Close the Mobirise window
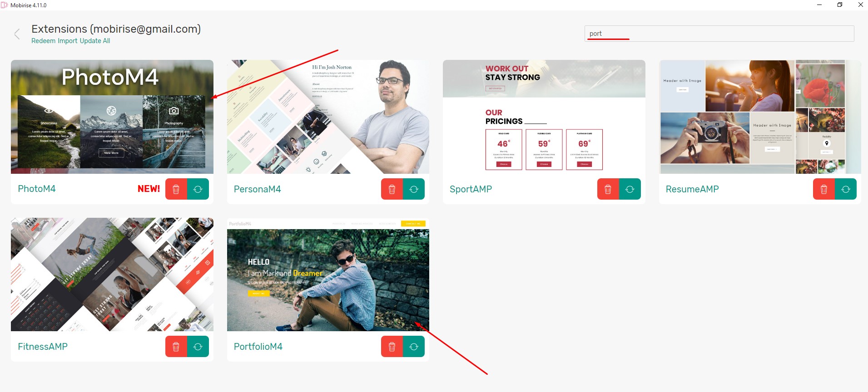Screen dimensions: 868x392 pyautogui.click(x=860, y=5)
